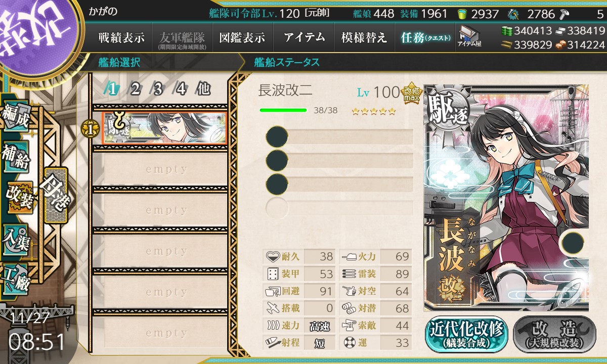Select the 改装 remodel sidebar icon
The height and width of the screenshot is (364, 607).
click(x=19, y=197)
